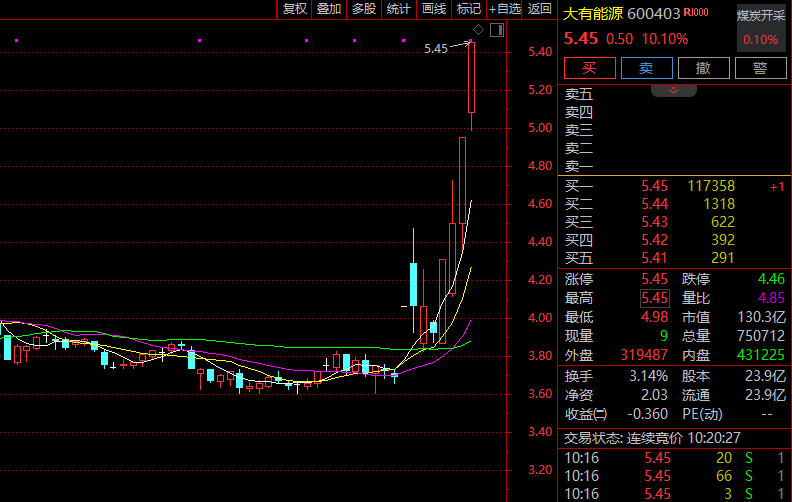The height and width of the screenshot is (502, 792).
Task: Open the 煤炭开采 sector box
Action: point(761,28)
